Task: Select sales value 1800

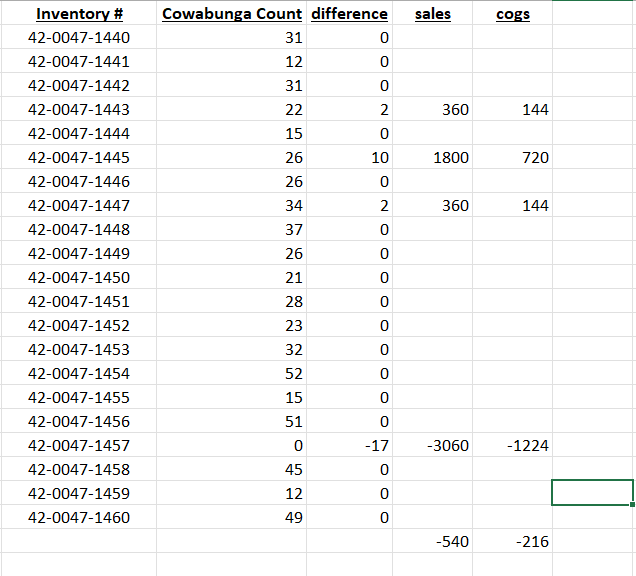Action: (432, 157)
